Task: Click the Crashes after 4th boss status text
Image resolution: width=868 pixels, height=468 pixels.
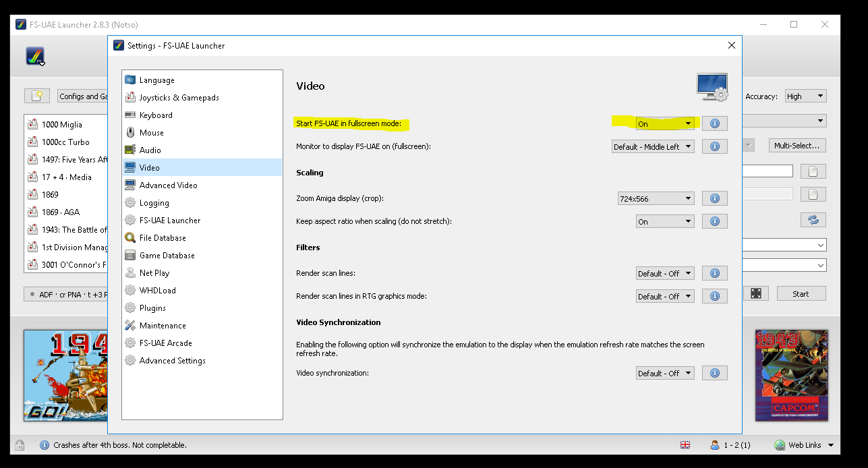Action: click(120, 445)
